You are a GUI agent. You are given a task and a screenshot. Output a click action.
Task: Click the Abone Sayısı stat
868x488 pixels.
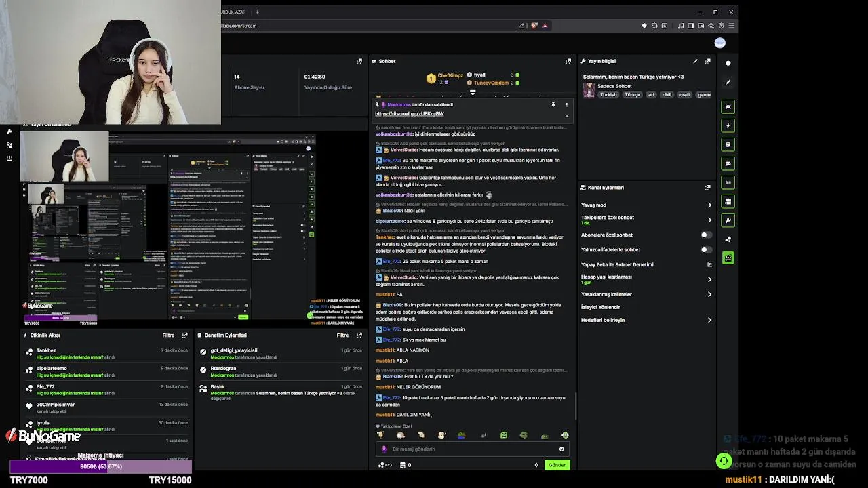coord(249,87)
